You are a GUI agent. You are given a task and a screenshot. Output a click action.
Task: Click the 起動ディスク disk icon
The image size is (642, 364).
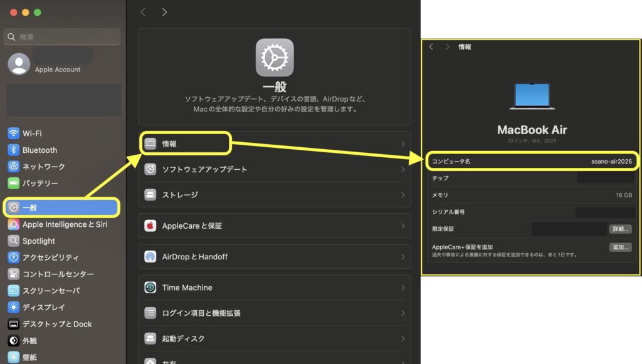tap(150, 339)
